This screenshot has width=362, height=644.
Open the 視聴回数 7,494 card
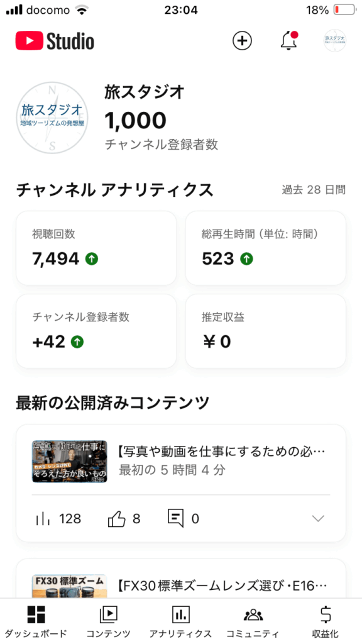[x=96, y=248]
